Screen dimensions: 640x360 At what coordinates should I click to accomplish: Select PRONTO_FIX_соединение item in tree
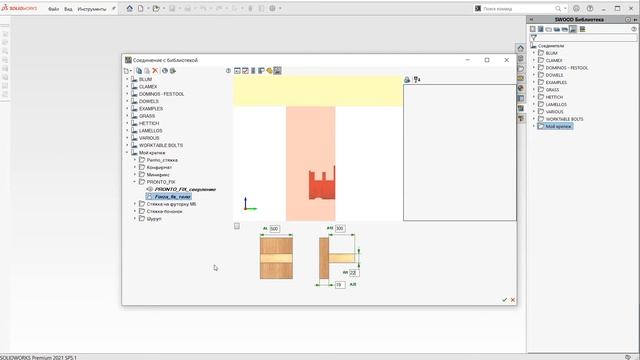point(185,189)
